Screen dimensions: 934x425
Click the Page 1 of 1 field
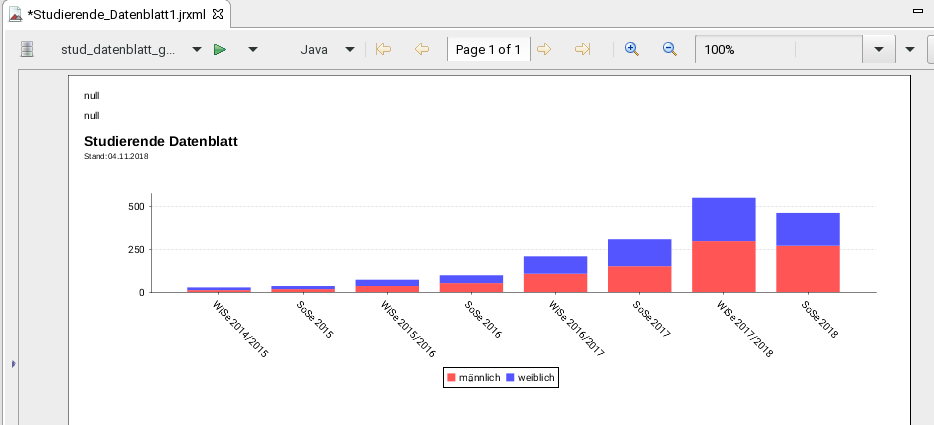[488, 49]
